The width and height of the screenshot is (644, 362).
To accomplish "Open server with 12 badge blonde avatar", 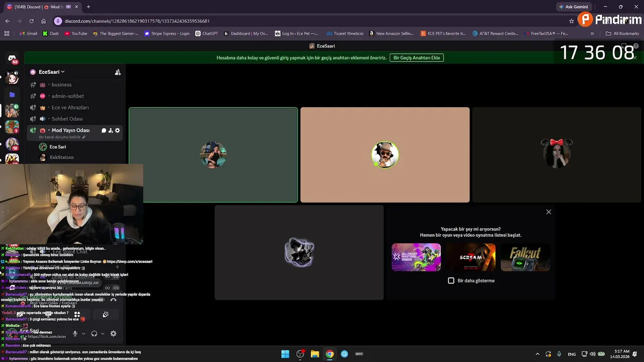I will [12, 144].
